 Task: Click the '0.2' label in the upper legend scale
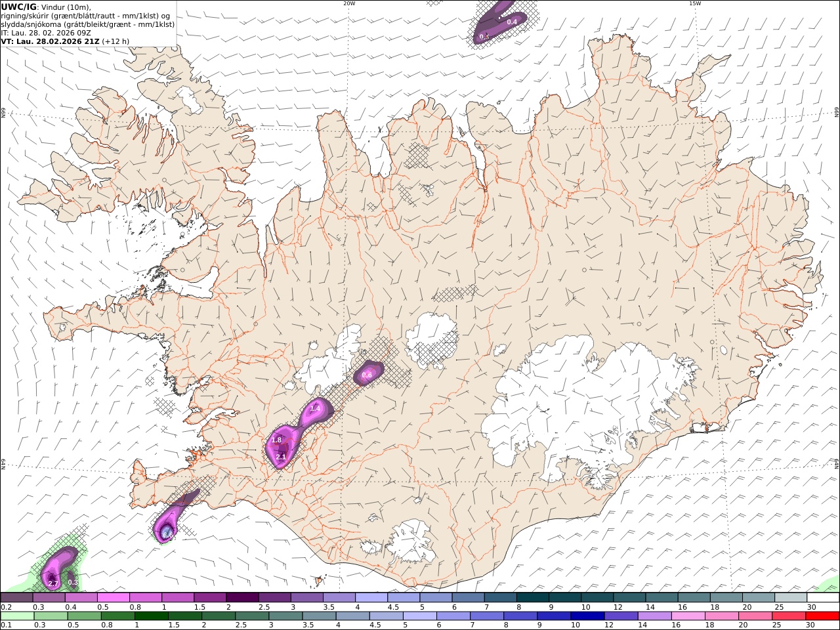click(5, 607)
